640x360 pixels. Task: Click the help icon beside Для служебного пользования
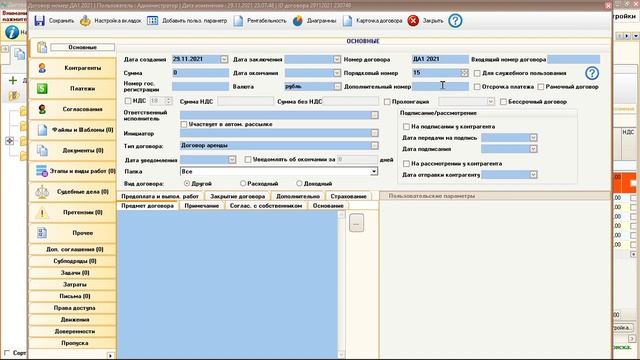pyautogui.click(x=592, y=73)
